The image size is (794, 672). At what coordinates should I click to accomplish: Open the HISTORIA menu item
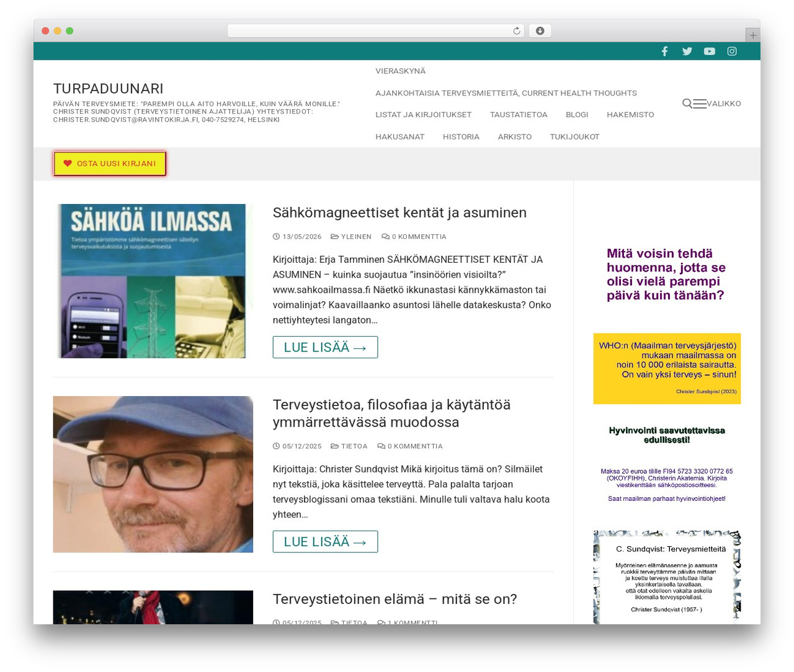[x=461, y=137]
